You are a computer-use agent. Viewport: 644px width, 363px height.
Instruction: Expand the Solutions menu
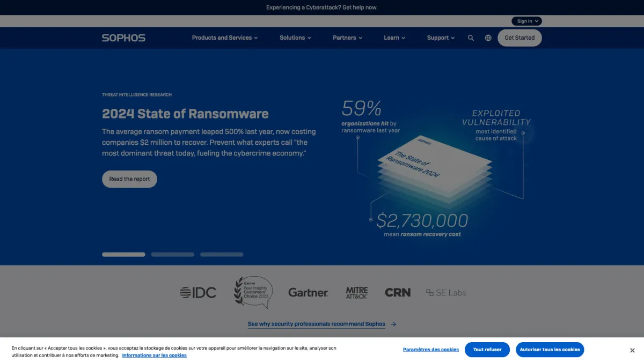pyautogui.click(x=295, y=38)
